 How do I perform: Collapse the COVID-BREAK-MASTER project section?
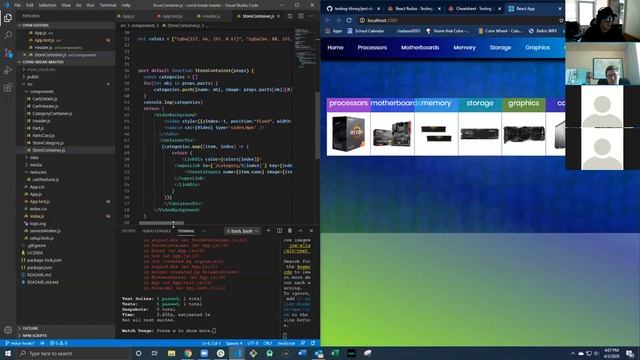pos(65,62)
